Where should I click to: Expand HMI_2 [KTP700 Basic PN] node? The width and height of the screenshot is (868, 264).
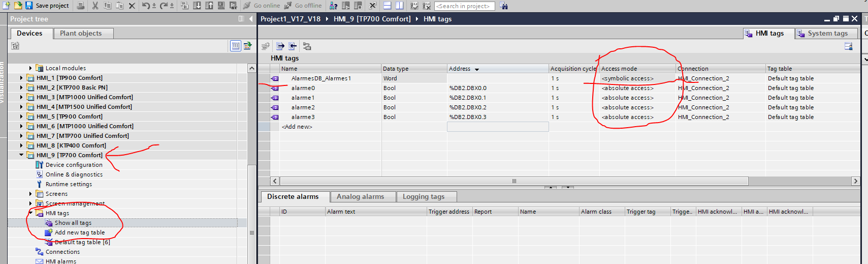pyautogui.click(x=21, y=87)
